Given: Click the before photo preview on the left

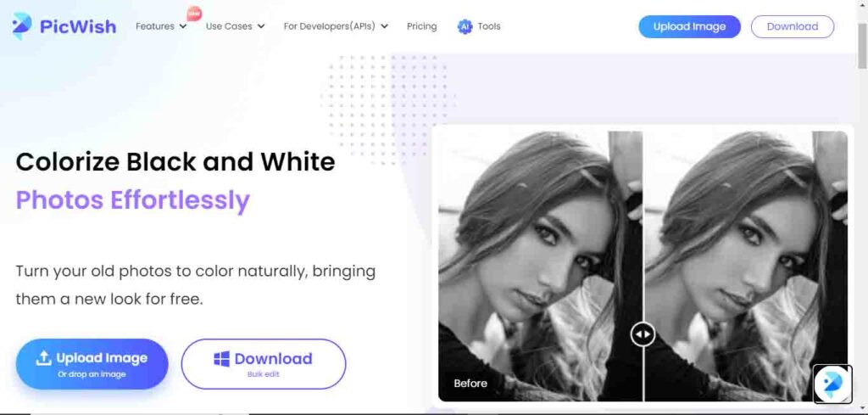Looking at the screenshot, I should [540, 266].
